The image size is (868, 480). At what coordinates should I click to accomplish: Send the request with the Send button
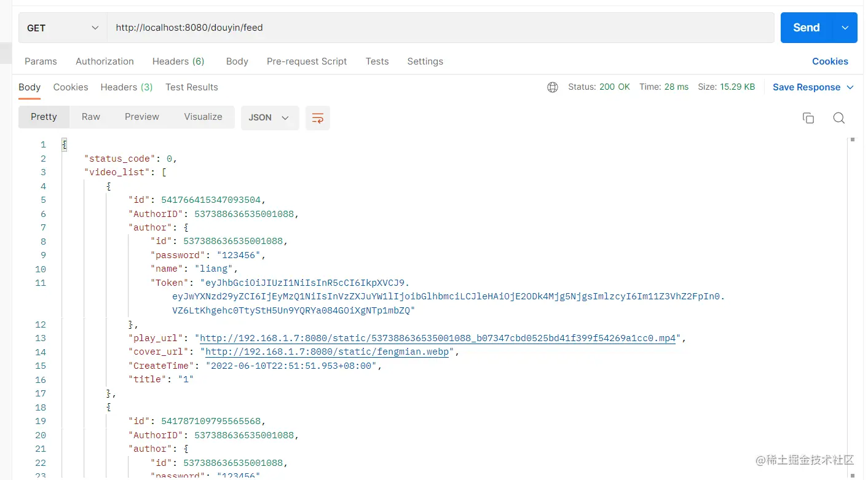(x=807, y=28)
